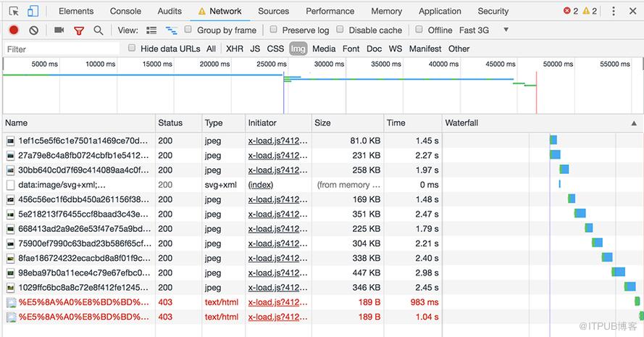This screenshot has width=644, height=337.
Task: Click file icon of data:image/svg+xml row
Action: pyautogui.click(x=10, y=185)
